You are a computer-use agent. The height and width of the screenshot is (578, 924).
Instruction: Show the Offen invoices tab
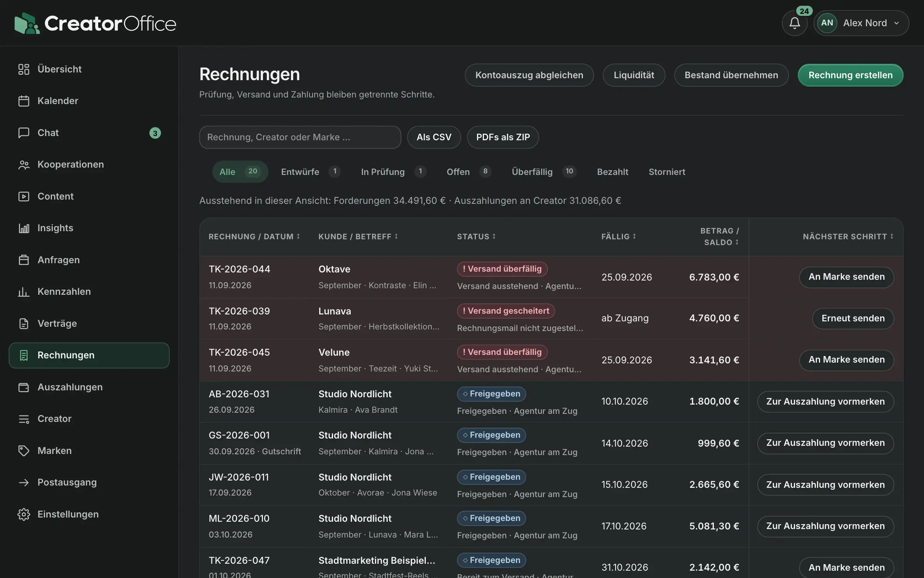pyautogui.click(x=469, y=172)
